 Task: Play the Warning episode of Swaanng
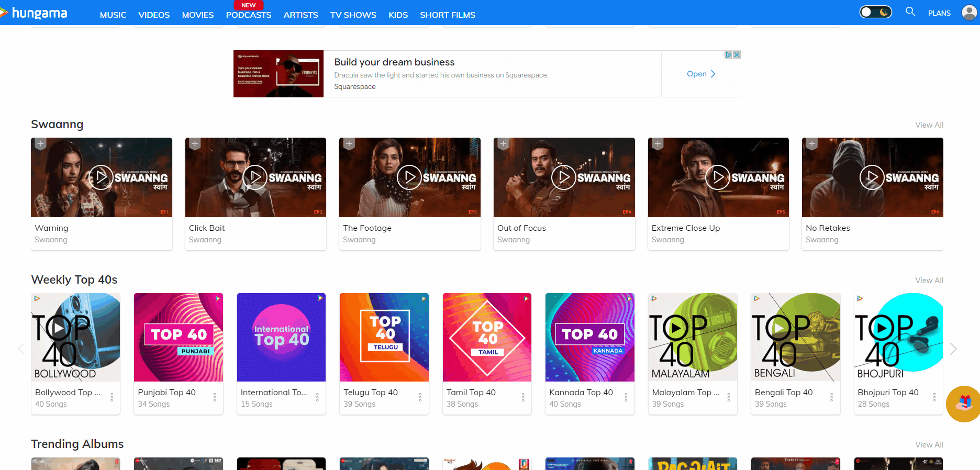101,177
